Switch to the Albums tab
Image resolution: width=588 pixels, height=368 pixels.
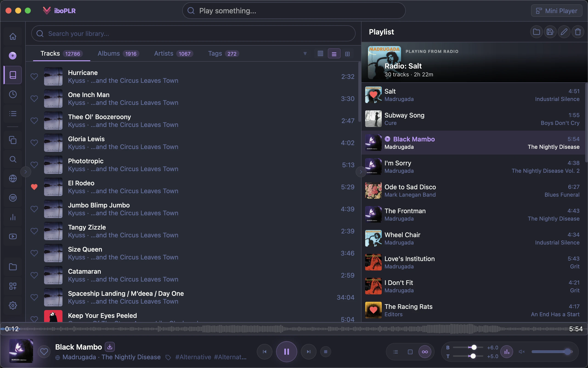118,54
